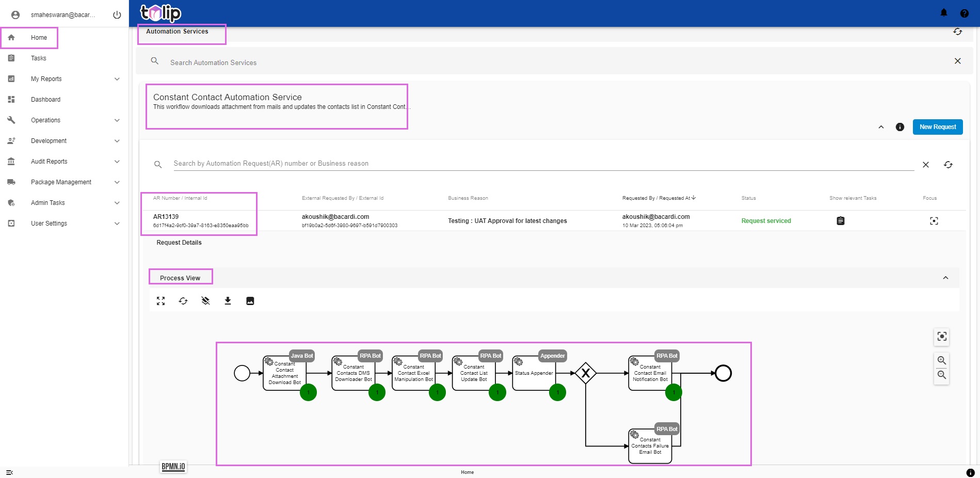Expand Package Management menu
Image resolution: width=980 pixels, height=478 pixels.
[64, 182]
